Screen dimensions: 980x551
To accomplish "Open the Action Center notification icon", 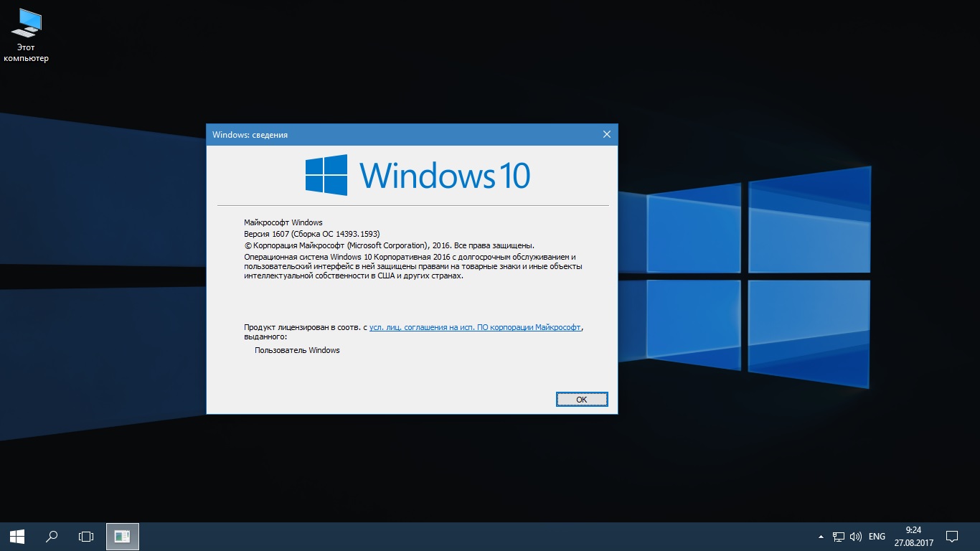I will [952, 536].
